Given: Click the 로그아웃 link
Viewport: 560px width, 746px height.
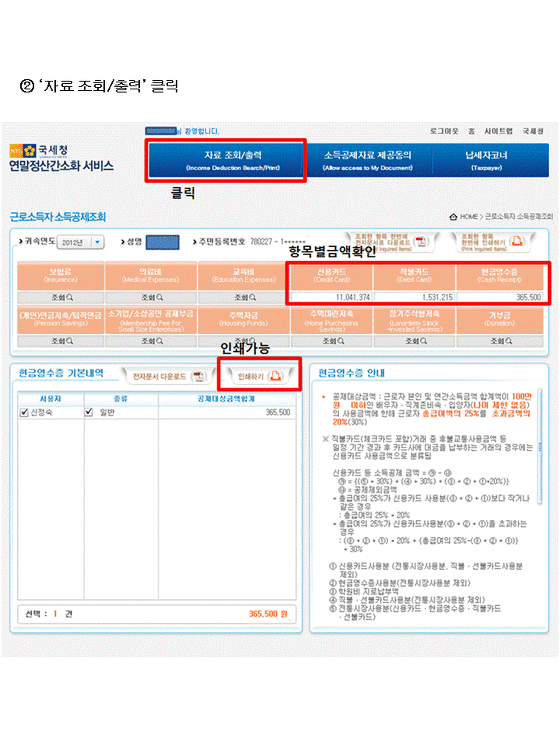Looking at the screenshot, I should click(x=443, y=131).
